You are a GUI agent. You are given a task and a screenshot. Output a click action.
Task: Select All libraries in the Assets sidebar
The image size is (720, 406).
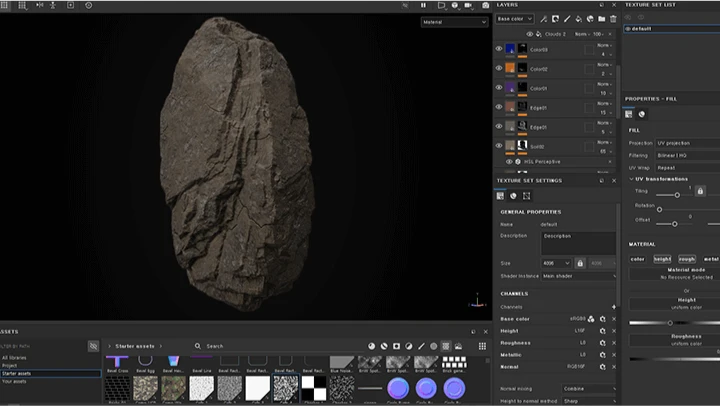14,358
